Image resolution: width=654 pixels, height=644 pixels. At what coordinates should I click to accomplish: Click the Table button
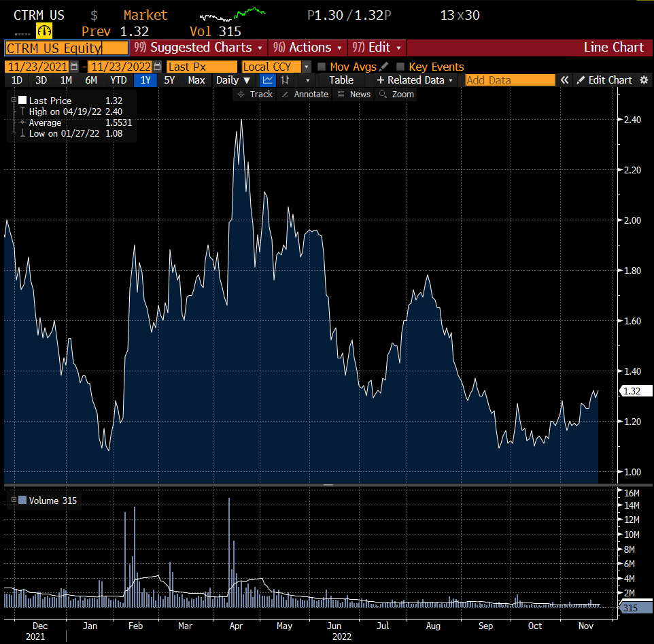pyautogui.click(x=341, y=80)
